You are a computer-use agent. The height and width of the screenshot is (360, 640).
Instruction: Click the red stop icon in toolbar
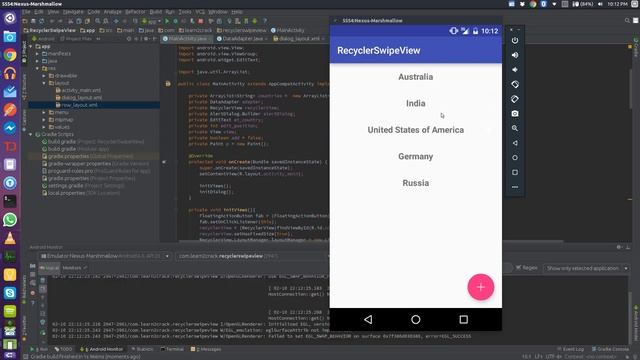pyautogui.click(x=201, y=21)
